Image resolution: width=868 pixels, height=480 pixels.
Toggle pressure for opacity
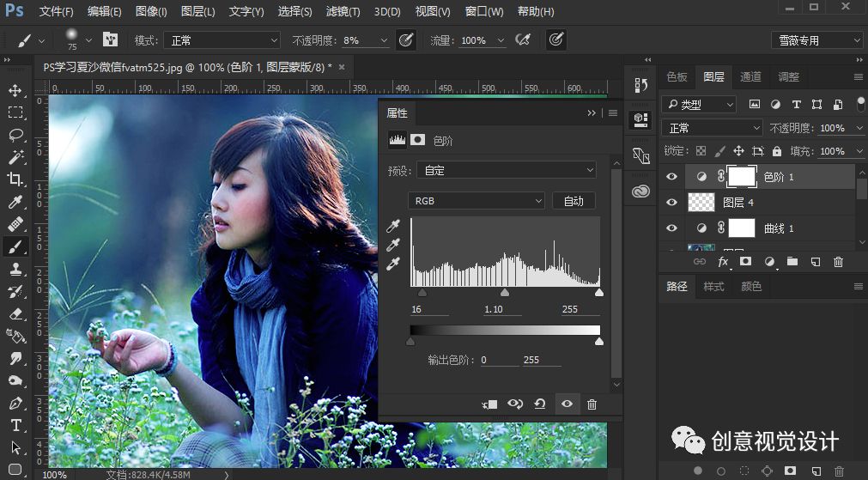click(406, 39)
